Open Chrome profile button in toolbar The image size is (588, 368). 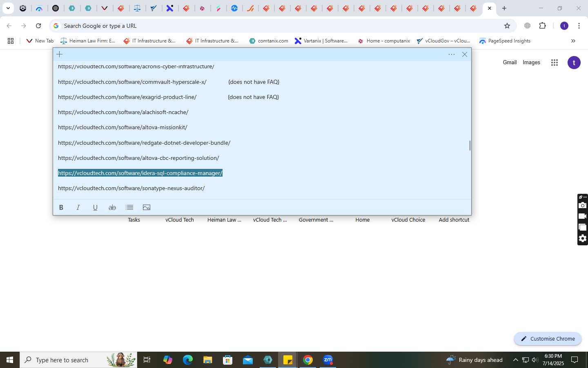564,26
